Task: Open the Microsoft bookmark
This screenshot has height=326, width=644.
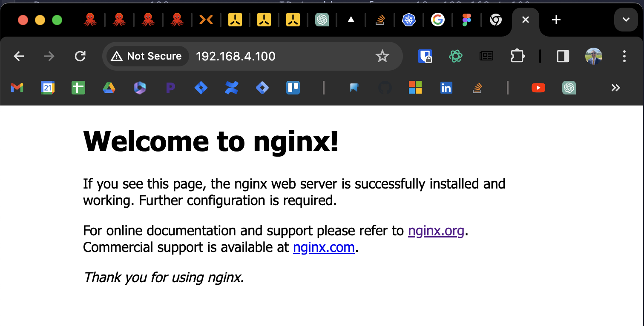Action: pos(415,88)
